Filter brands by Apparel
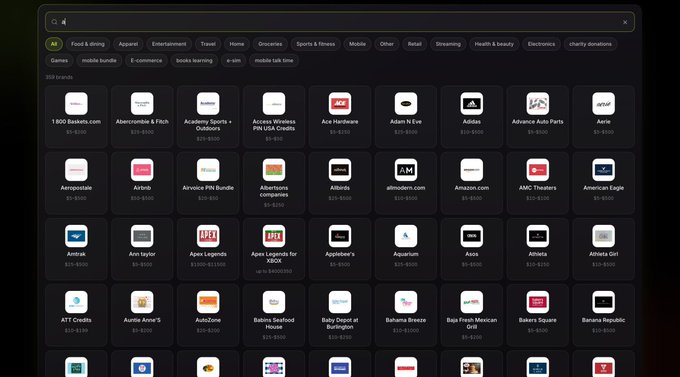This screenshot has height=377, width=680. [128, 44]
